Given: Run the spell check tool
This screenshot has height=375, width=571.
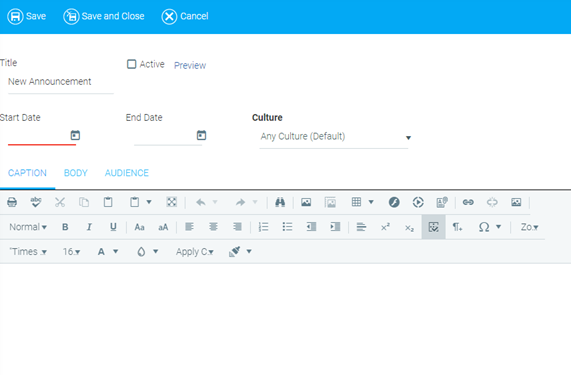Looking at the screenshot, I should coord(36,202).
